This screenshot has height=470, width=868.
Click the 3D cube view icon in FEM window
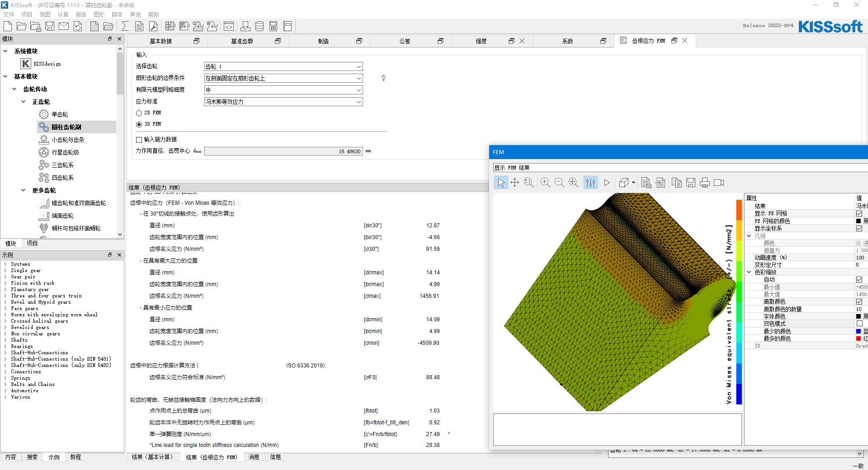[624, 183]
